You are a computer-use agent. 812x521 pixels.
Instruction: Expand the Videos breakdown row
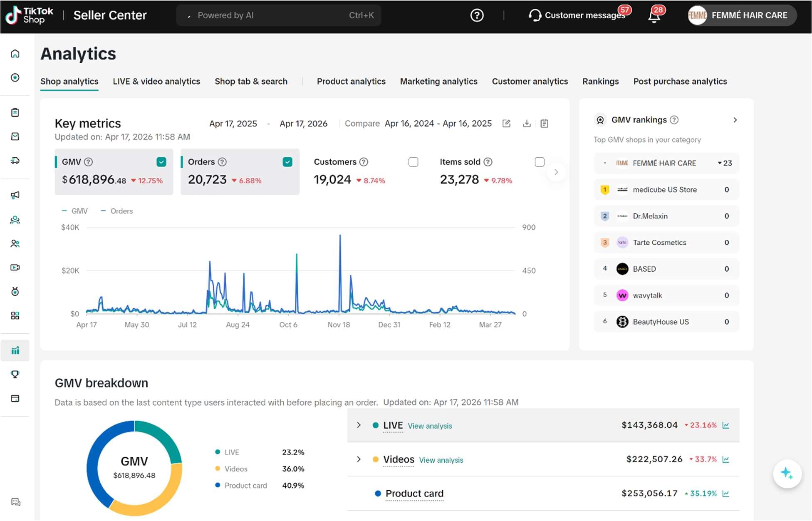(359, 459)
